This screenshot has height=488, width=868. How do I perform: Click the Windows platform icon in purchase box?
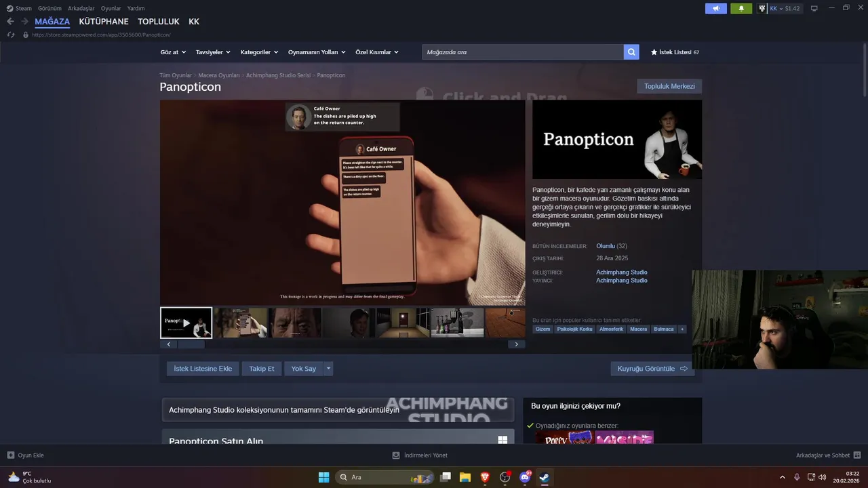point(502,440)
